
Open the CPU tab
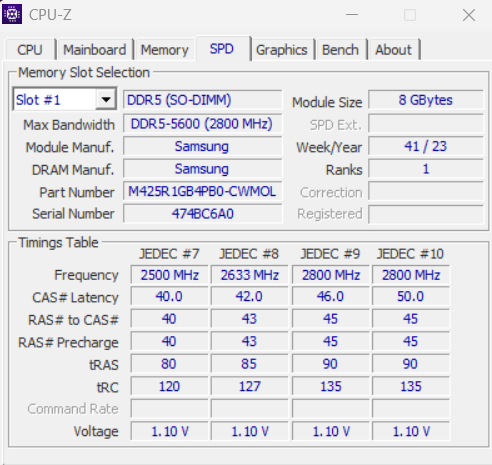coord(30,50)
